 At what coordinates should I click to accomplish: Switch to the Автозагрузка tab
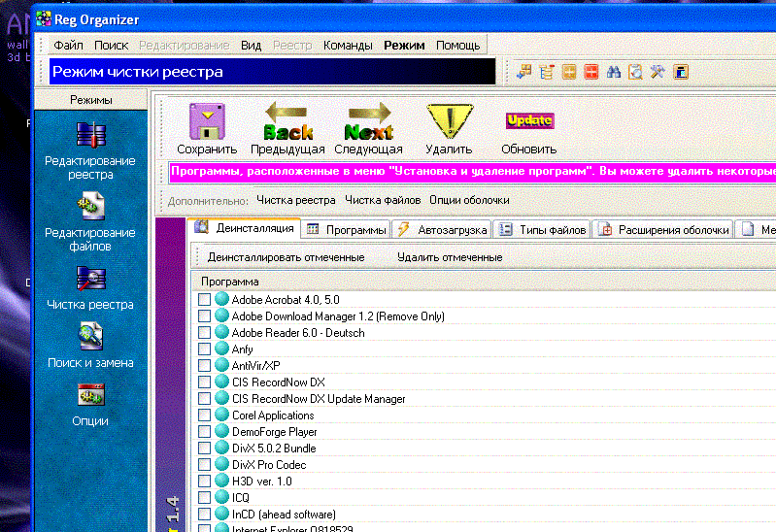pos(442,230)
